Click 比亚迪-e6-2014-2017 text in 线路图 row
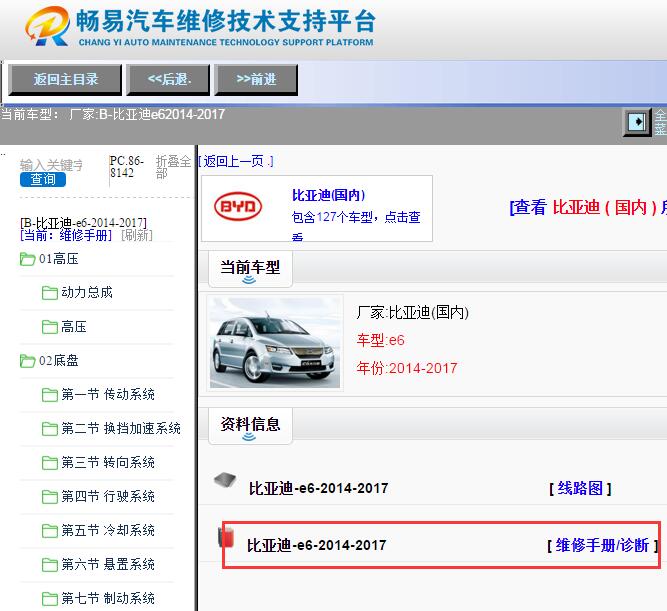The height and width of the screenshot is (611, 667). click(x=318, y=488)
